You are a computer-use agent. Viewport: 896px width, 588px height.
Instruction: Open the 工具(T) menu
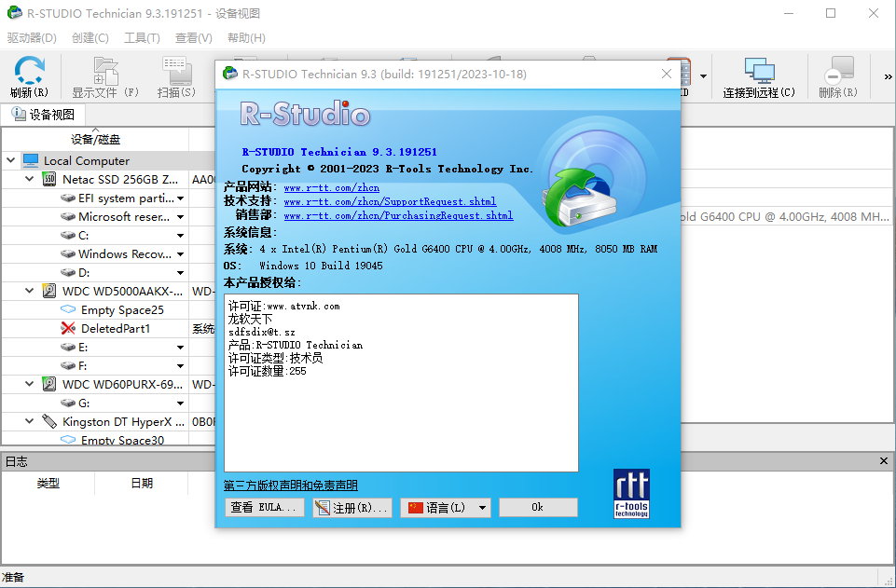coord(143,37)
